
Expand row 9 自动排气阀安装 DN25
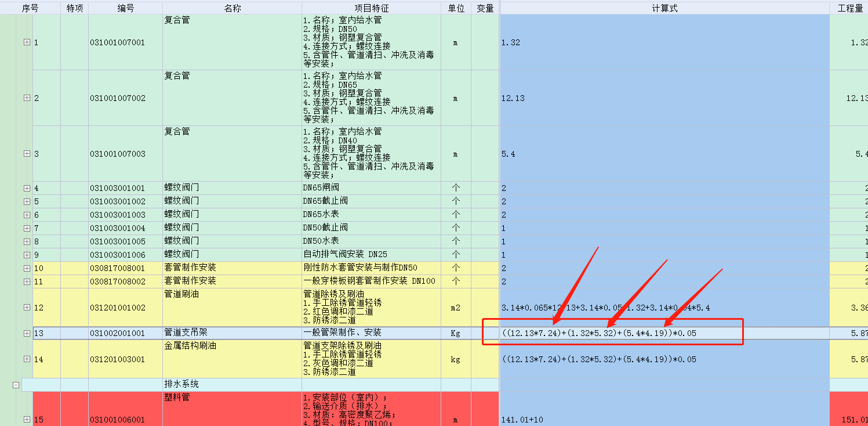click(27, 255)
